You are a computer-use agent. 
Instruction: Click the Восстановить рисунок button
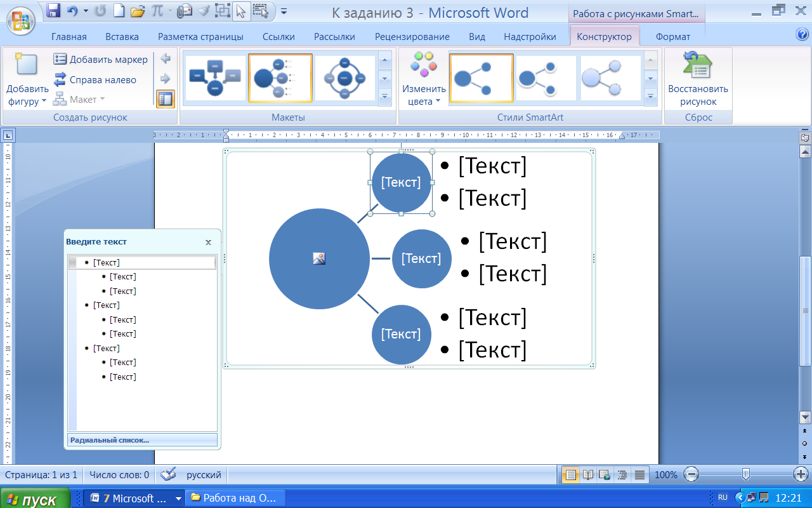tap(698, 79)
